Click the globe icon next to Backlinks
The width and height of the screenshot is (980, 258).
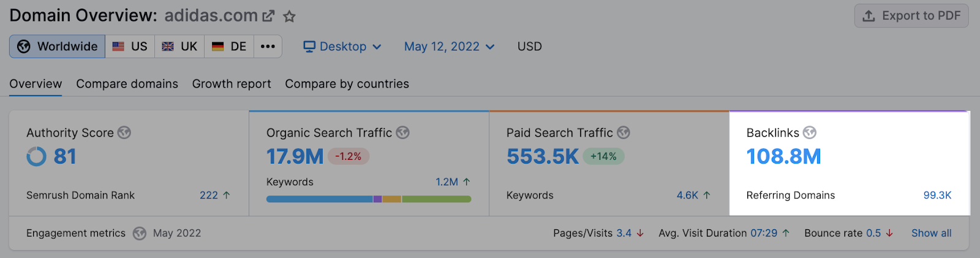pyautogui.click(x=810, y=132)
